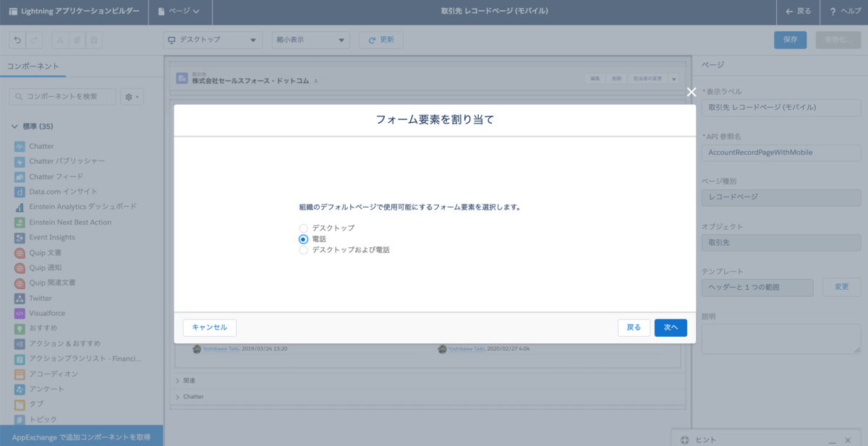
Task: Click the 説明 text area
Action: point(781,338)
